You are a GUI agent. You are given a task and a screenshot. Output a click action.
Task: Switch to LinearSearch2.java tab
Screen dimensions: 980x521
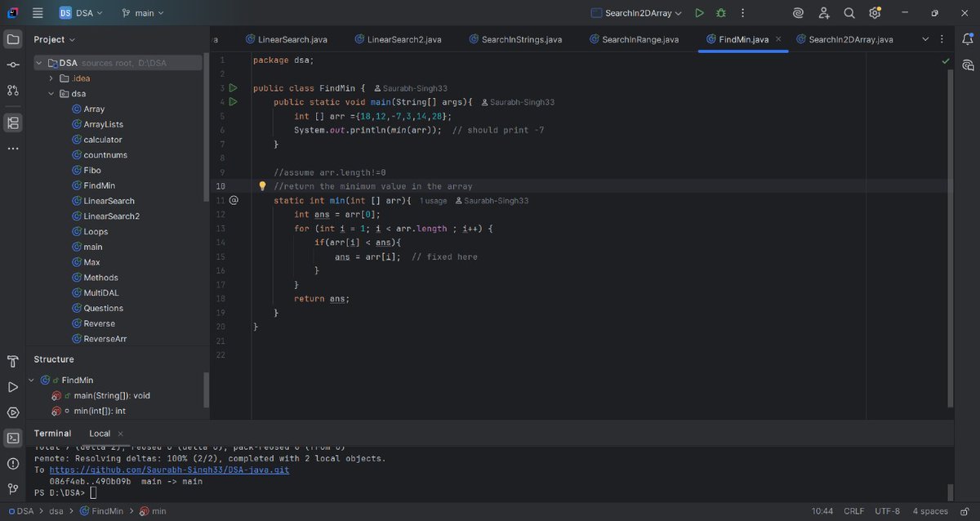[x=398, y=39]
